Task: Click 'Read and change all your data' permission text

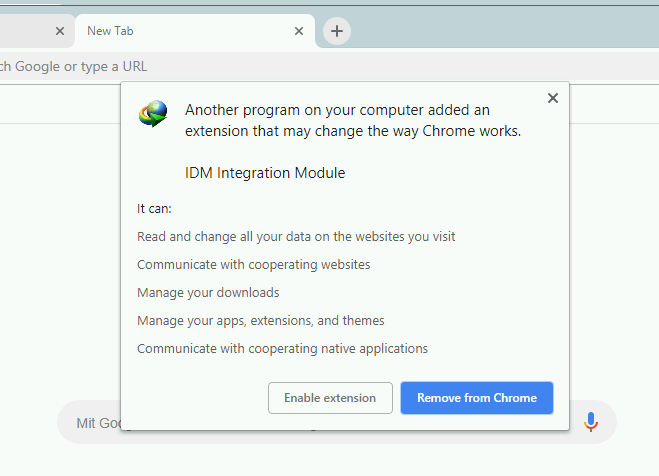Action: 296,237
